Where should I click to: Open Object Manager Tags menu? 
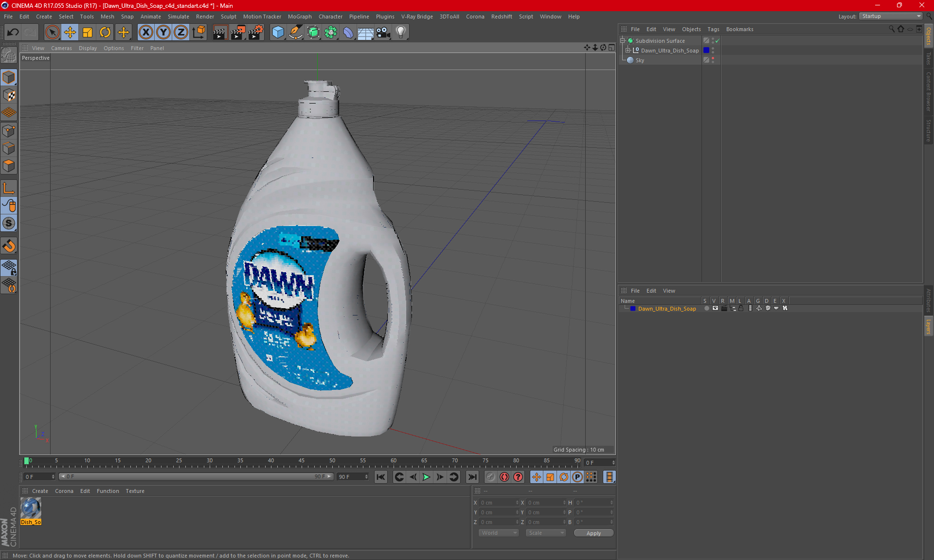point(713,29)
